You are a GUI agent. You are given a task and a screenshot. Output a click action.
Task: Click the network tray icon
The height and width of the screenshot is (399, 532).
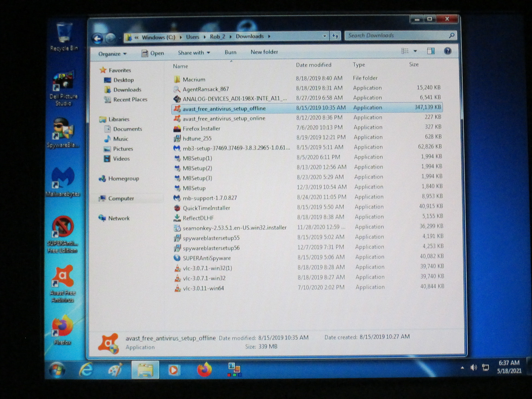point(486,368)
